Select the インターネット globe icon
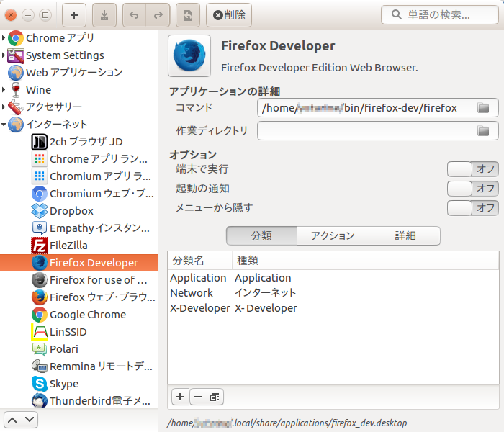The image size is (504, 432). coord(16,125)
